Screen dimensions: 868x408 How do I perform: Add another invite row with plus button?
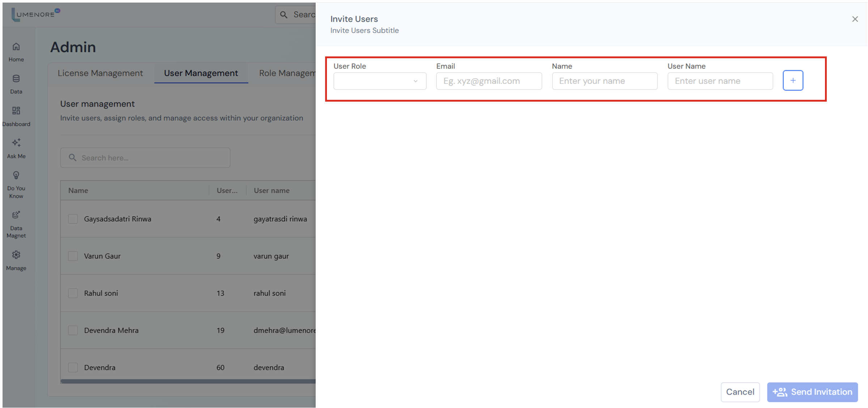coord(793,80)
